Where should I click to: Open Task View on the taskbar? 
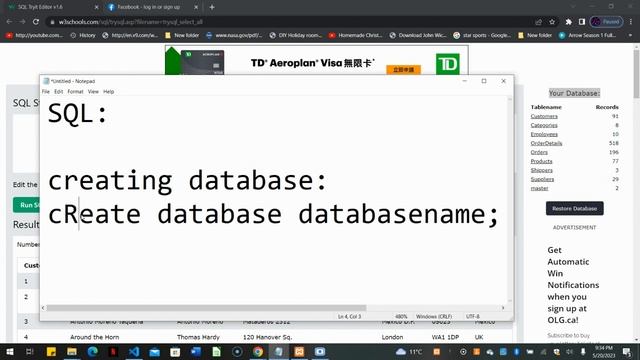coord(29,351)
